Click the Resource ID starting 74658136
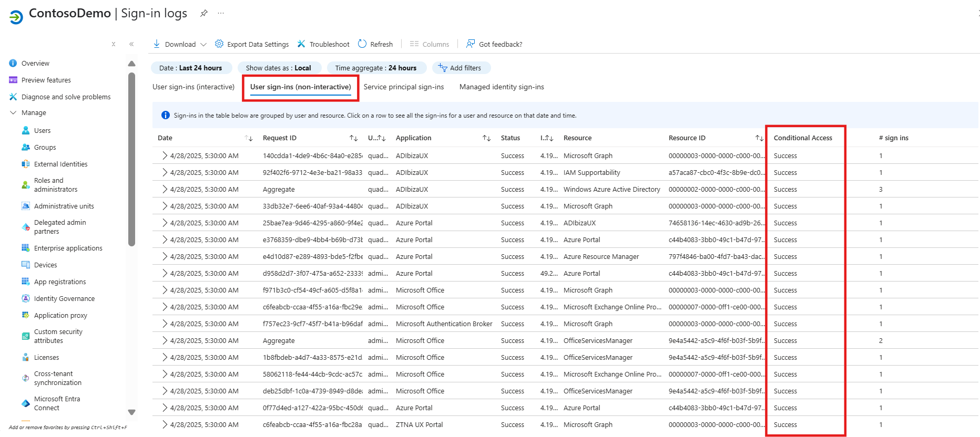The image size is (980, 437). [x=717, y=223]
